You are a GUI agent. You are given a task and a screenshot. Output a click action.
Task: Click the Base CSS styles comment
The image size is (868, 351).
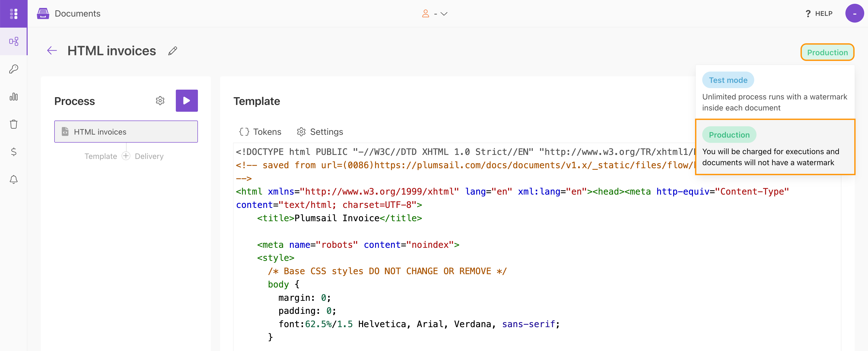click(x=387, y=271)
